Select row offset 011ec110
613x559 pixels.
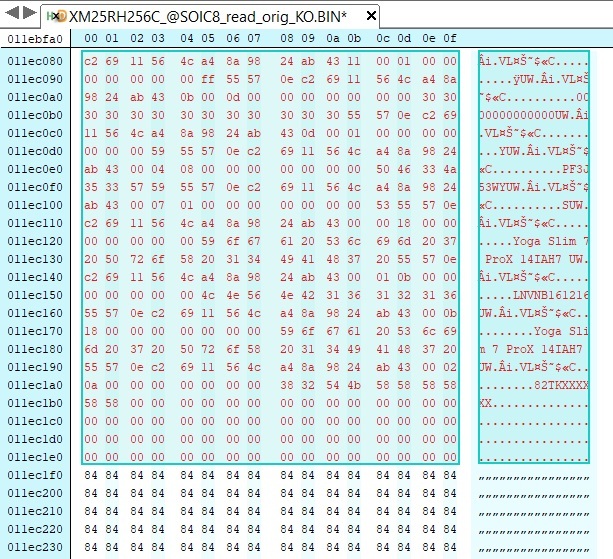pos(35,223)
